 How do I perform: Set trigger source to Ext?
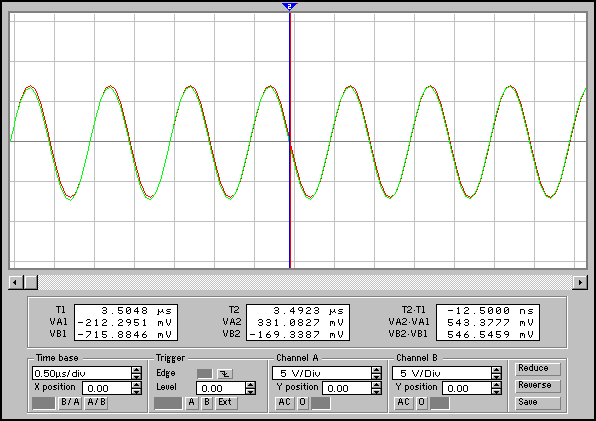click(x=226, y=402)
